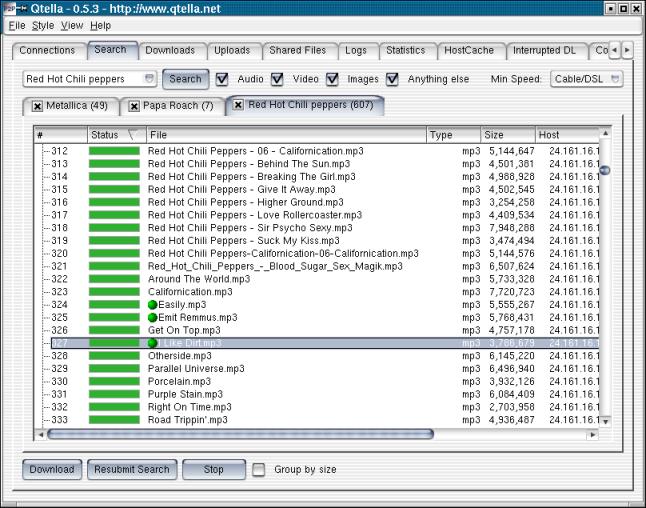Click vertical scrollbar thumb in results

605,170
